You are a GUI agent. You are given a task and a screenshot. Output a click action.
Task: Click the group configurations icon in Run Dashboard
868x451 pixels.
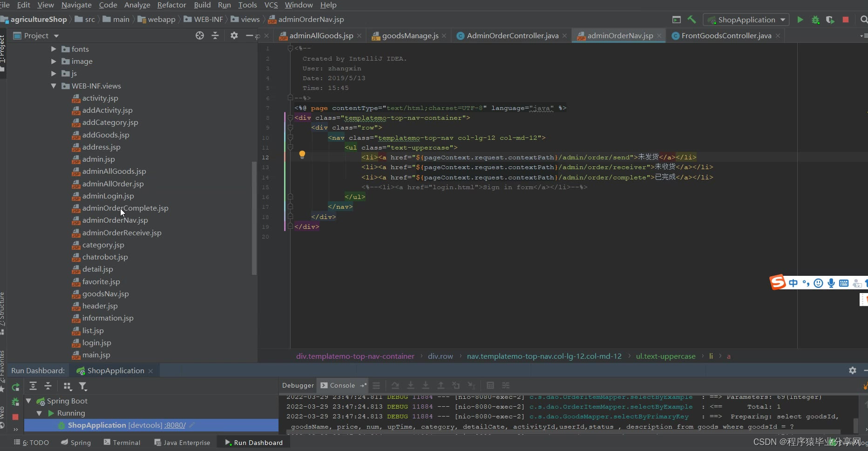tap(68, 386)
